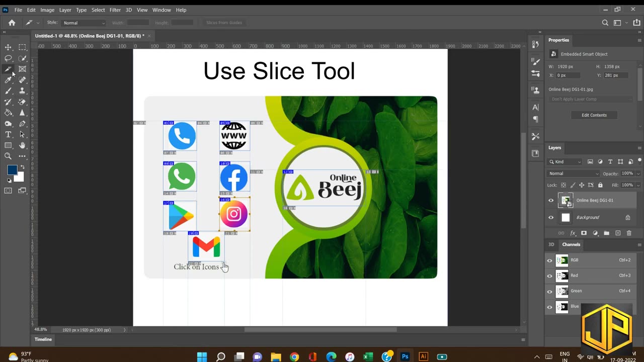
Task: Open Don't Apply Layer Comp dropdown
Action: [591, 99]
